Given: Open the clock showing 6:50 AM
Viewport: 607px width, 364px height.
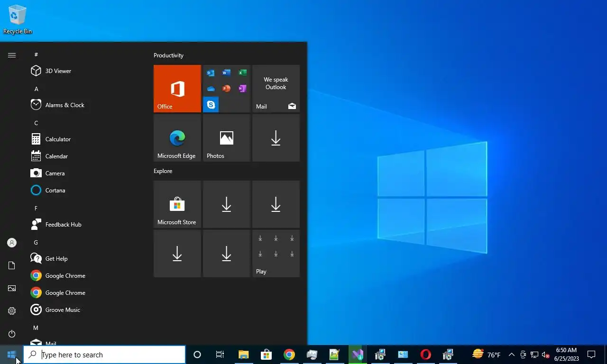Looking at the screenshot, I should (x=566, y=355).
